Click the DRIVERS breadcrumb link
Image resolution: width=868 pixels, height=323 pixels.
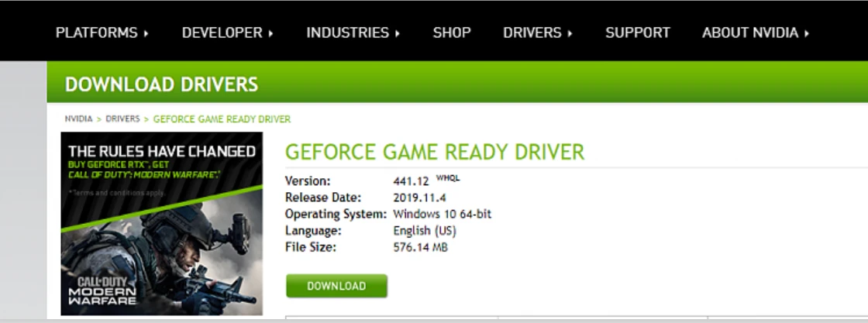point(123,119)
